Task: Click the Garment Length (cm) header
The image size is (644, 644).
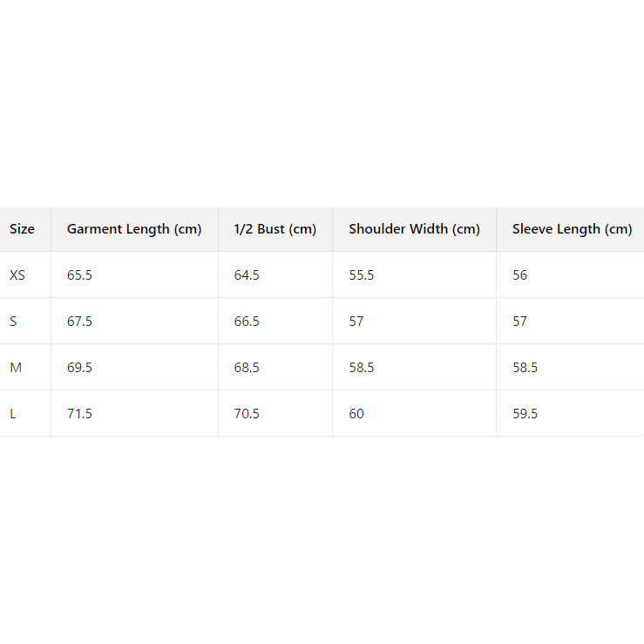Action: pyautogui.click(x=134, y=229)
